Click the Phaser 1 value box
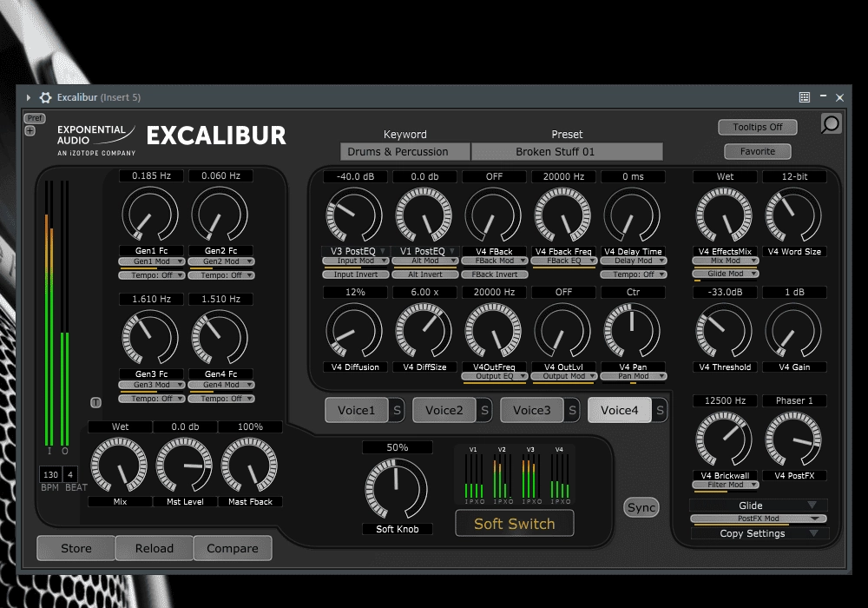This screenshot has width=868, height=608. pyautogui.click(x=794, y=400)
